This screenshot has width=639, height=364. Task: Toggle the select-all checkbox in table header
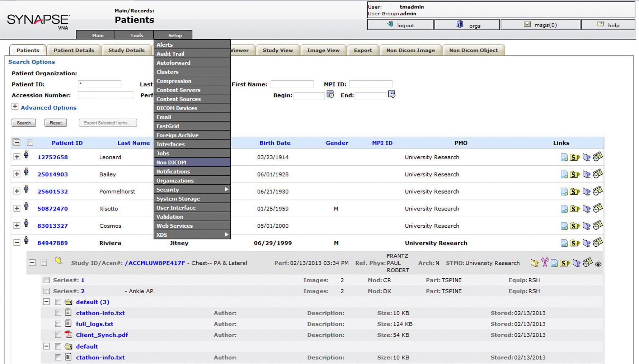(x=30, y=143)
